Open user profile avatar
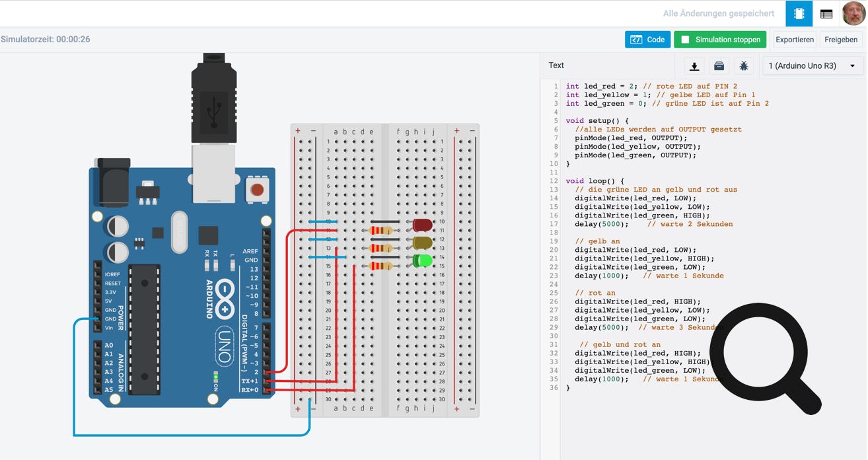 (853, 13)
